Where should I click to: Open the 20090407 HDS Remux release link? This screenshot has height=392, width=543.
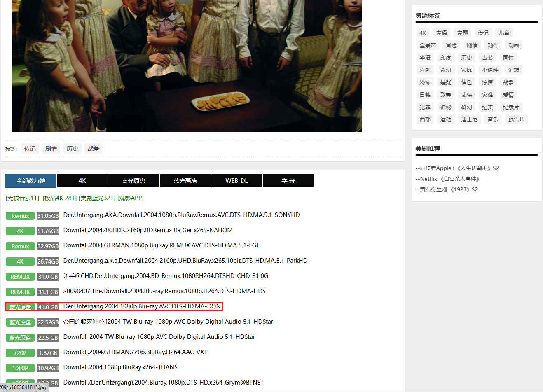click(164, 291)
